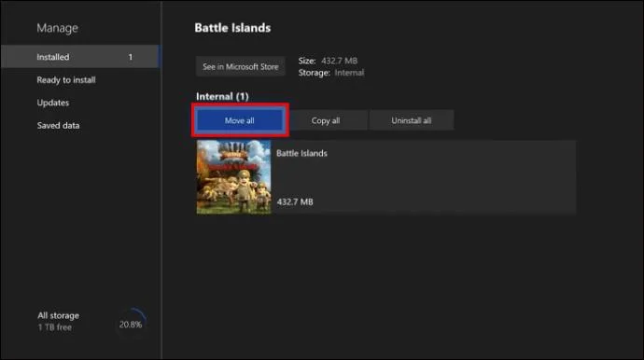This screenshot has width=644, height=360.
Task: Select Copy all button
Action: pyautogui.click(x=326, y=120)
